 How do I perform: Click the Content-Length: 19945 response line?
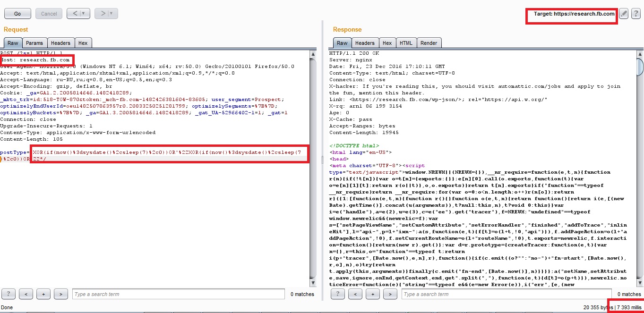tap(363, 133)
